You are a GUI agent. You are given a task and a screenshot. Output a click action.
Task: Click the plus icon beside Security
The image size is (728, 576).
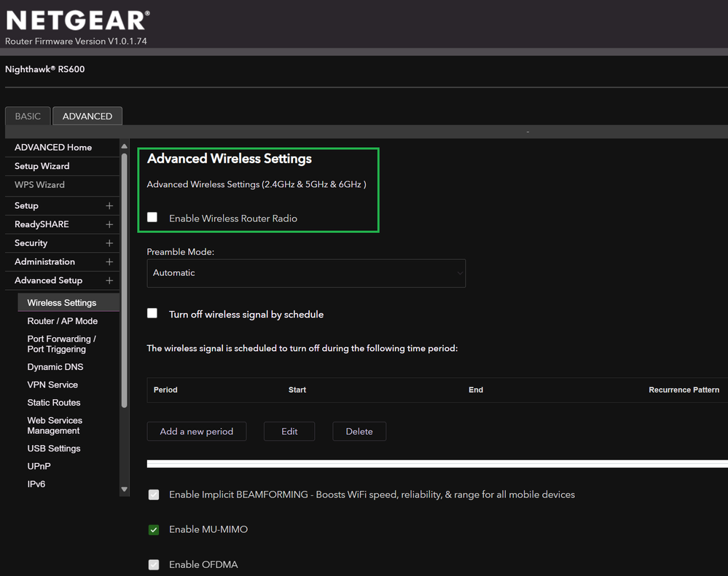tap(109, 243)
